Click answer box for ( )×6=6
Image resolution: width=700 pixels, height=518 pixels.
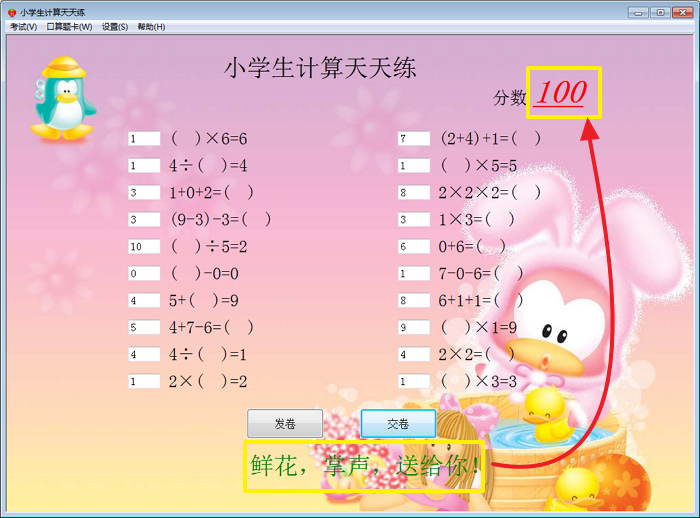pos(144,138)
